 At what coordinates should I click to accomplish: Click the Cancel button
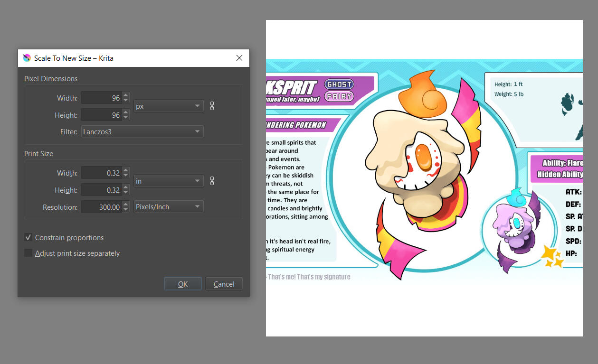(x=224, y=284)
